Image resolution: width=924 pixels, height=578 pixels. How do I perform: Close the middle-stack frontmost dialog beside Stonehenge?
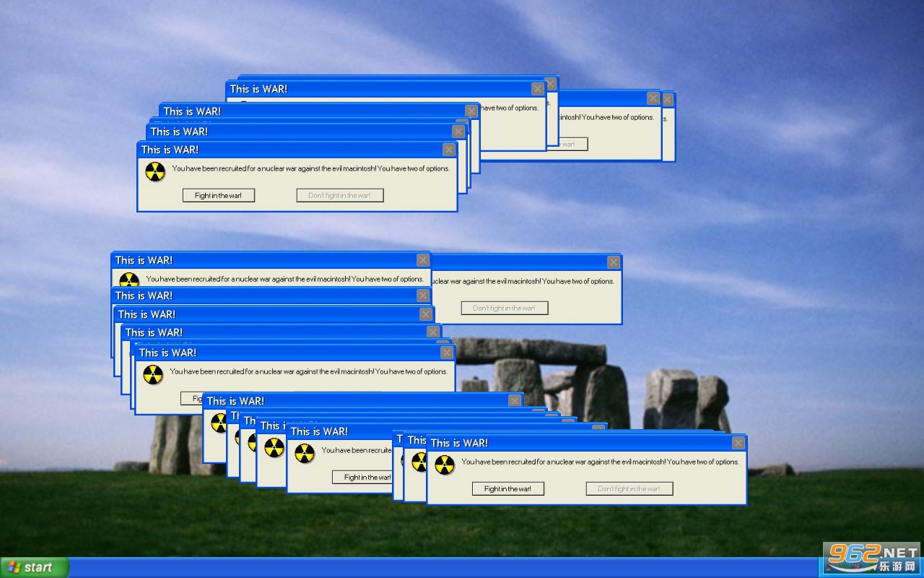(x=447, y=353)
